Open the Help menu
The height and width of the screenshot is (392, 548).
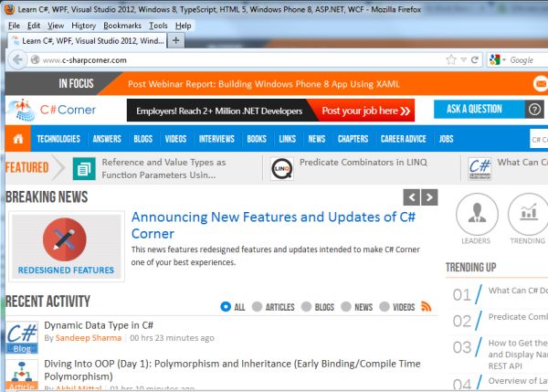point(184,26)
